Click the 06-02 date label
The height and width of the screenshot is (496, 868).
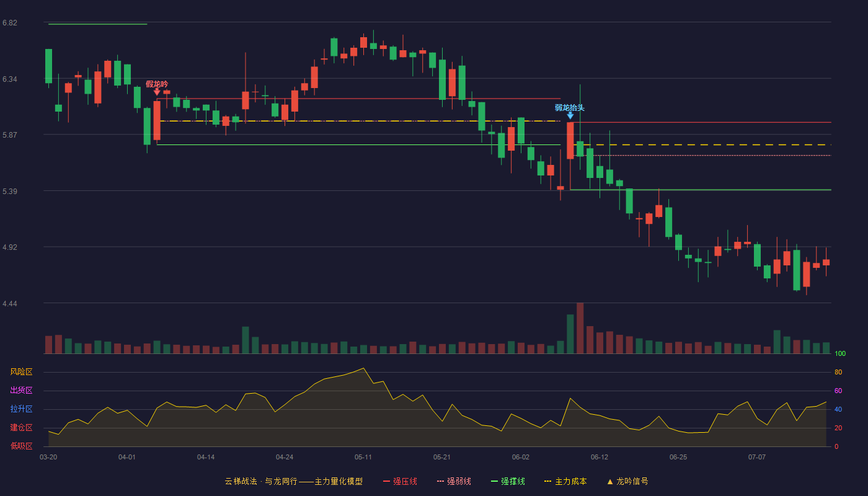(x=521, y=457)
